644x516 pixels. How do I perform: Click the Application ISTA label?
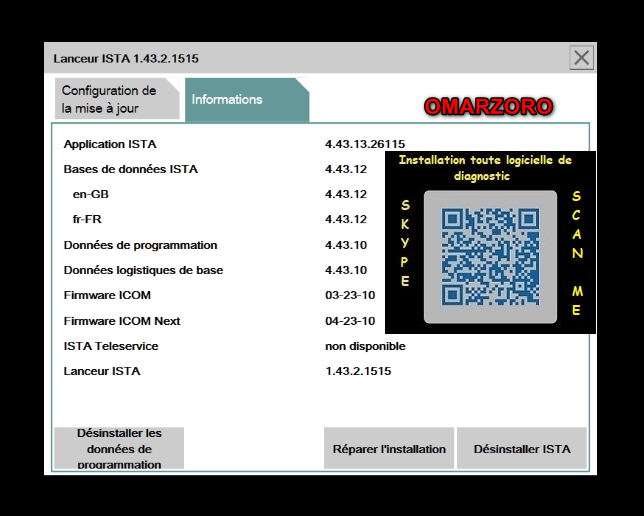click(110, 144)
